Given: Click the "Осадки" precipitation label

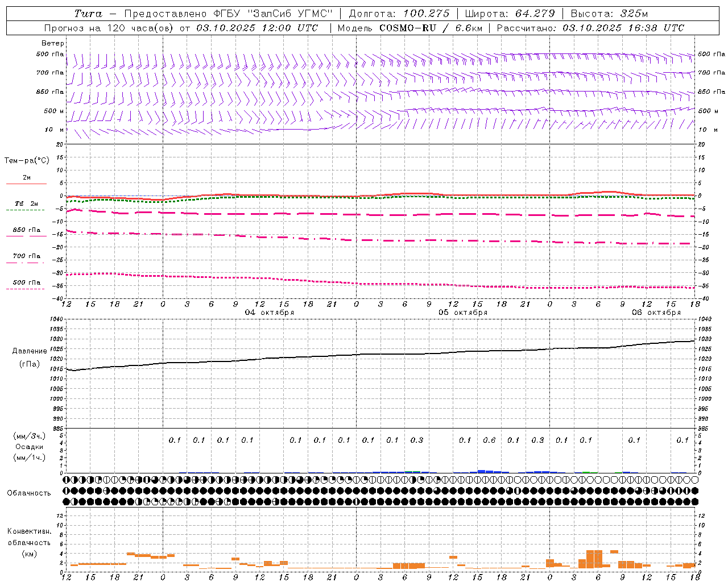Looking at the screenshot, I should point(30,447).
